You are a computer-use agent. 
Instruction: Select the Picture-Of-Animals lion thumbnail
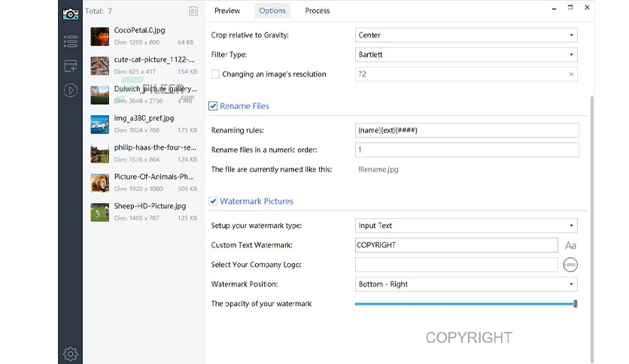click(x=100, y=183)
